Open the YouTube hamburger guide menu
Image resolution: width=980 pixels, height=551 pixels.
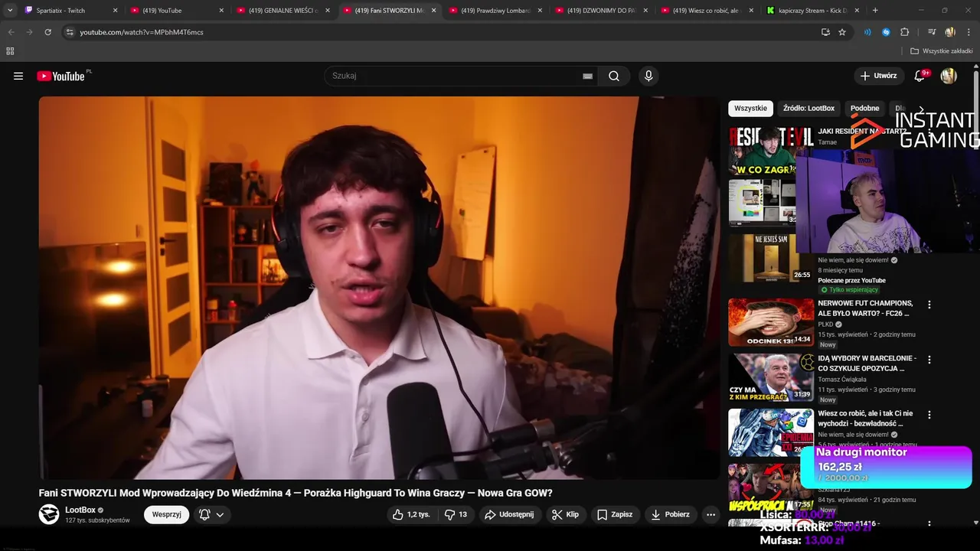18,76
